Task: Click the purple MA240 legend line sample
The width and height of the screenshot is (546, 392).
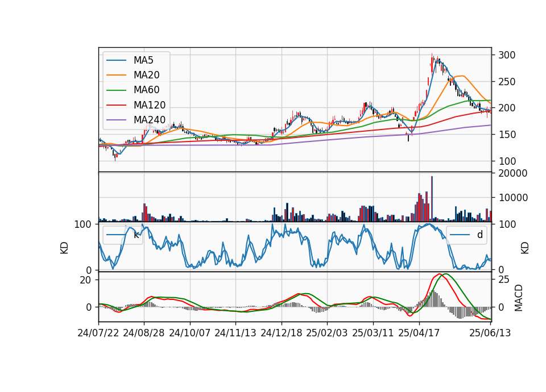Action: (116, 120)
